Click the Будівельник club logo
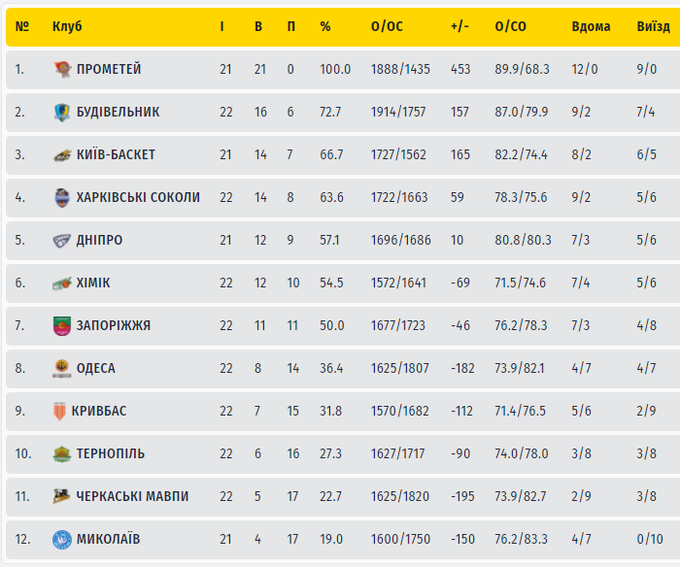The height and width of the screenshot is (567, 680). [62, 113]
